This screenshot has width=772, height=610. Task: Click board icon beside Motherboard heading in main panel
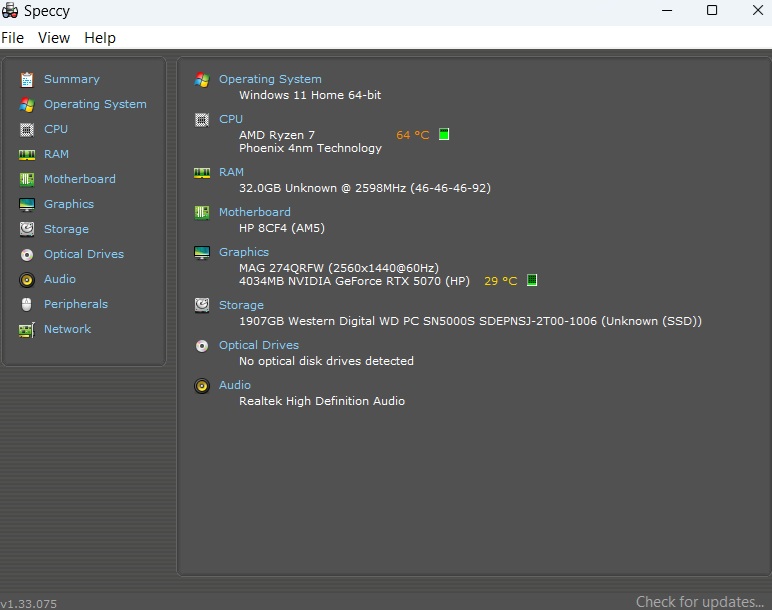tap(202, 213)
